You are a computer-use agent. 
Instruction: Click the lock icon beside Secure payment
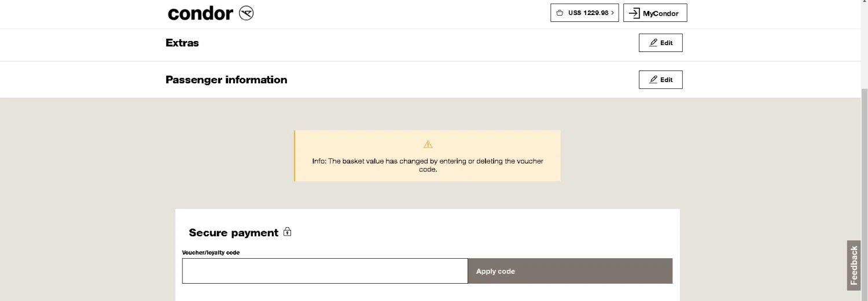click(287, 232)
